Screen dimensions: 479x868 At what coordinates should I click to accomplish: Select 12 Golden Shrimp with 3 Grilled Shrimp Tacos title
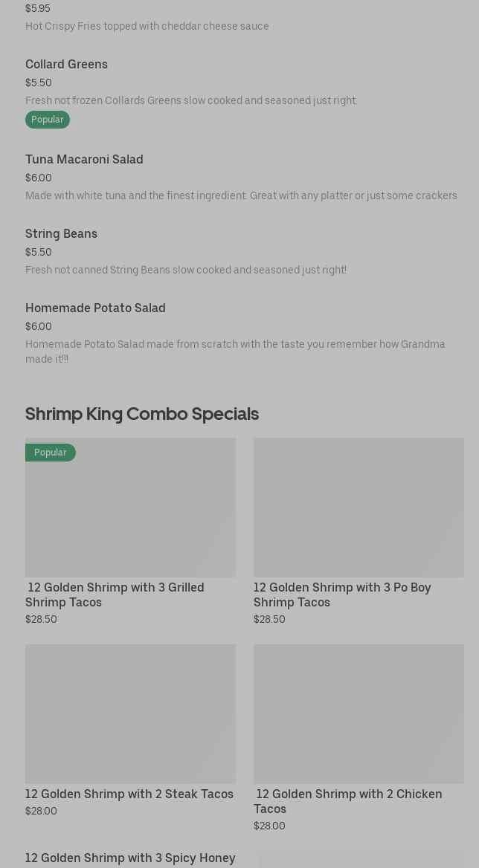pos(115,595)
